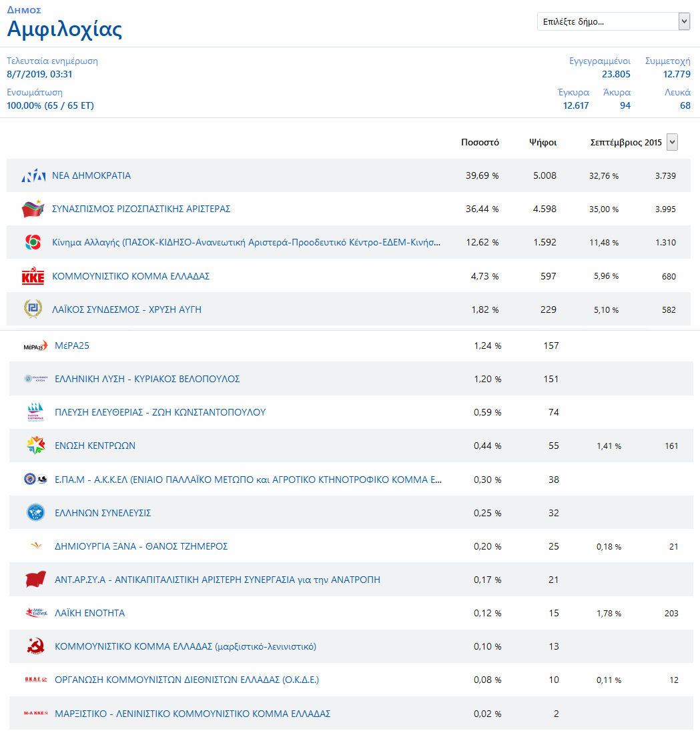Click the Εγγεγραμμένοι value 23.805
This screenshot has height=731, width=700.
tap(616, 74)
